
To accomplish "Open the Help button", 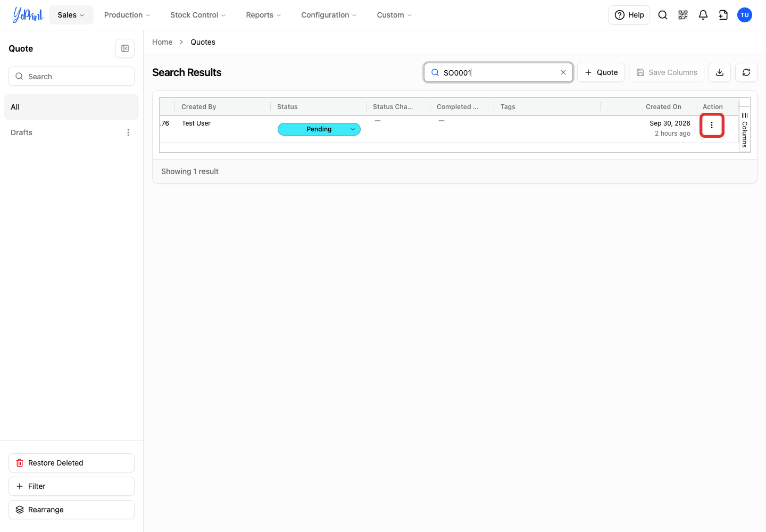I will 629,15.
